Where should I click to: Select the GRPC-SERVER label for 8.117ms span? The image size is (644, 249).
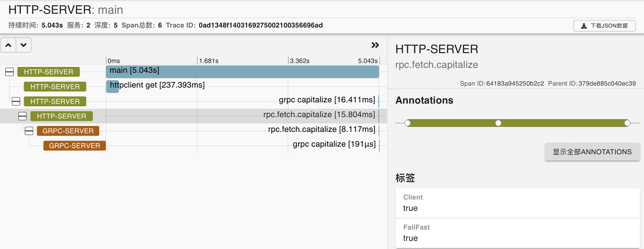point(68,131)
